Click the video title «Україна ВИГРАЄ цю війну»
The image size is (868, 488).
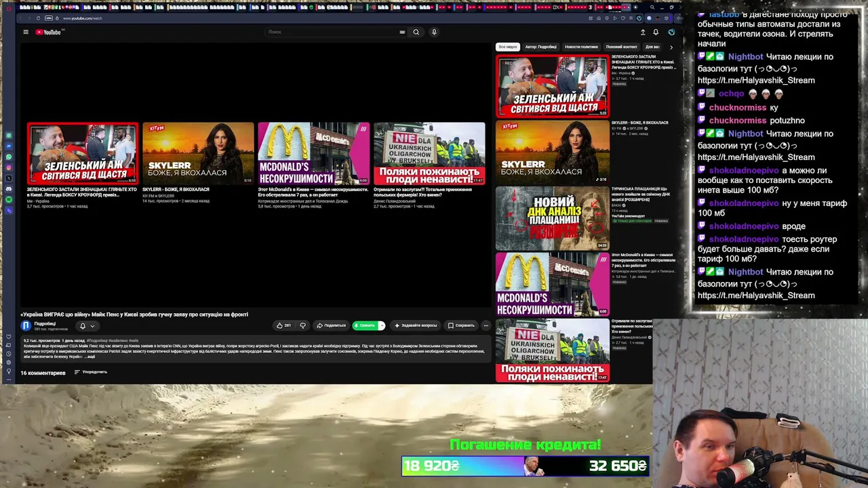(x=134, y=314)
